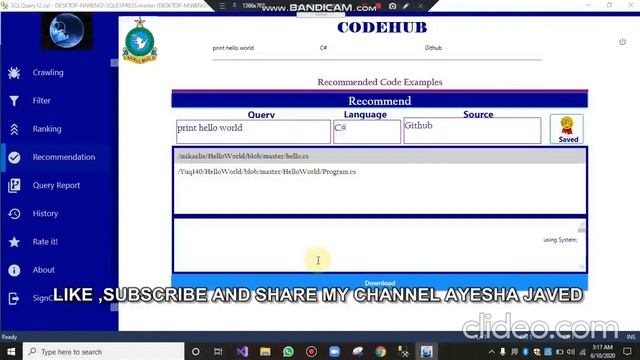The height and width of the screenshot is (360, 640).
Task: Open Rate it! in the sidebar
Action: 45,242
